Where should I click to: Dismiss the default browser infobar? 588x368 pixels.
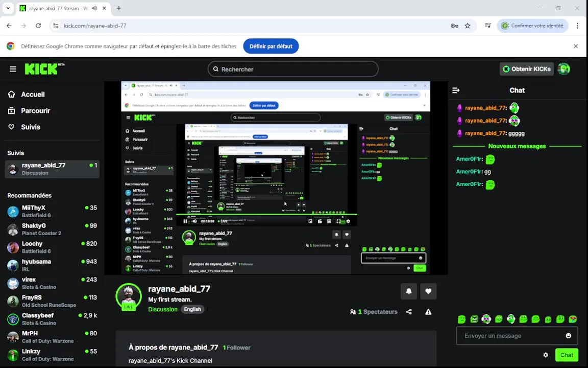576,46
